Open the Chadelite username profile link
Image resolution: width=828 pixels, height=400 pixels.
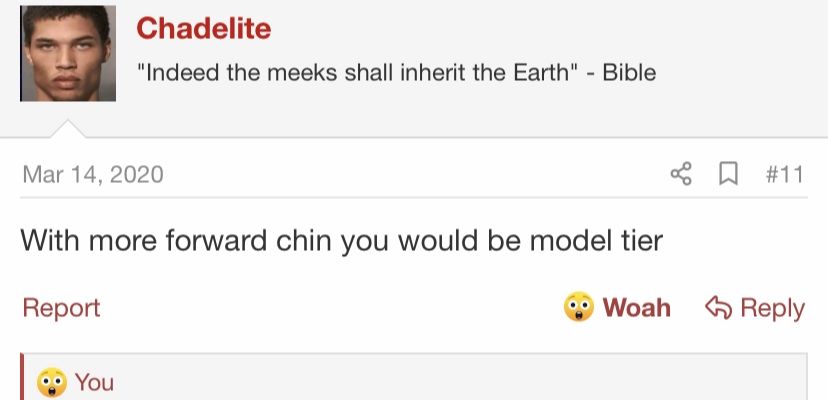(204, 28)
